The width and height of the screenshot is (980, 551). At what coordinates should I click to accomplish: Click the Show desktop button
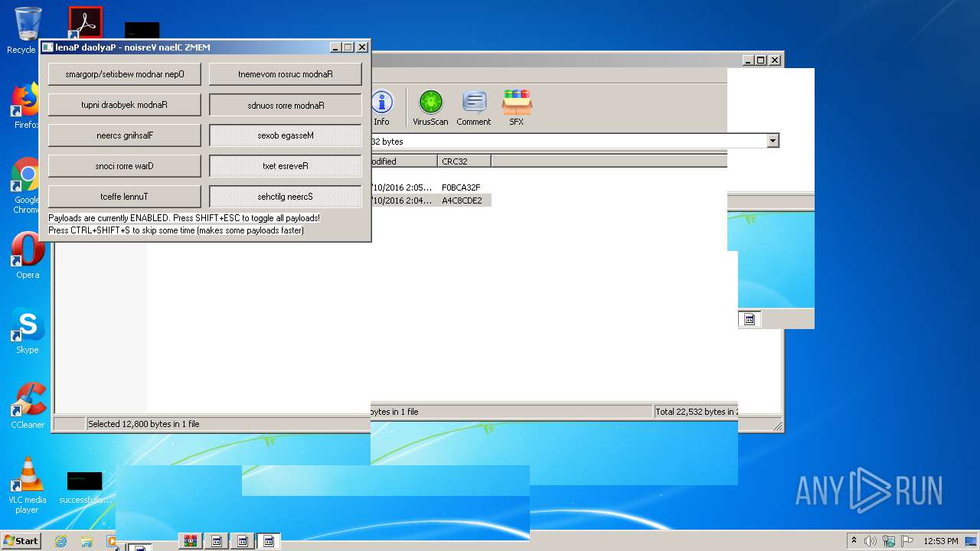[972, 541]
